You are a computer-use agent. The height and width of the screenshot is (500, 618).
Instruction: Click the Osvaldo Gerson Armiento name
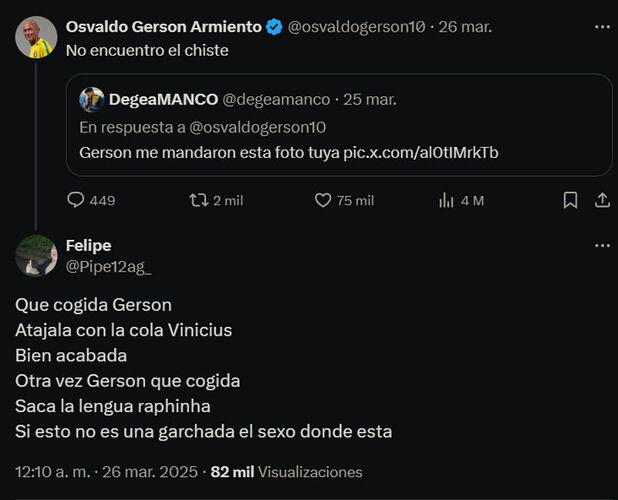(164, 27)
